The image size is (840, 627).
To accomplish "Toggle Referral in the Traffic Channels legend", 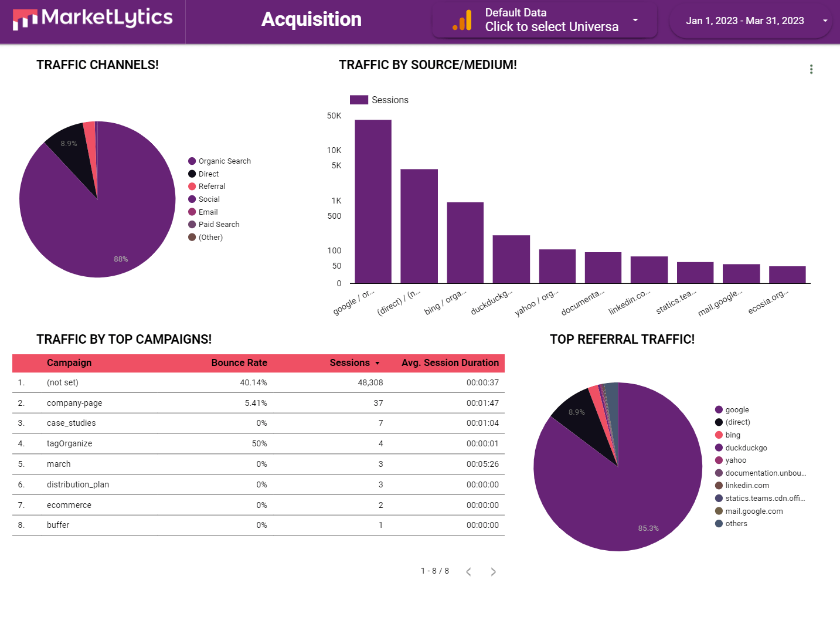I will (207, 186).
